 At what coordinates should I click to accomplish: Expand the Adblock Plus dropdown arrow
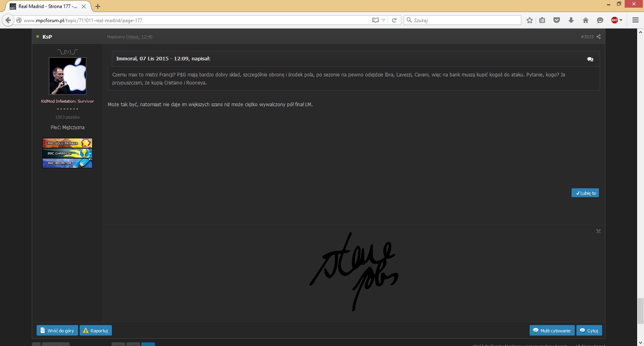621,20
